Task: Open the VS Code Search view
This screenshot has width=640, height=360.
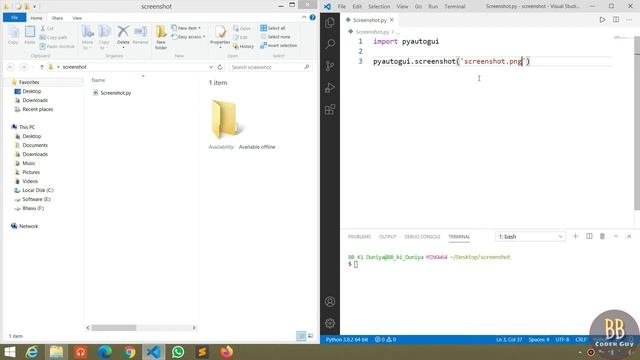Action: tap(330, 44)
